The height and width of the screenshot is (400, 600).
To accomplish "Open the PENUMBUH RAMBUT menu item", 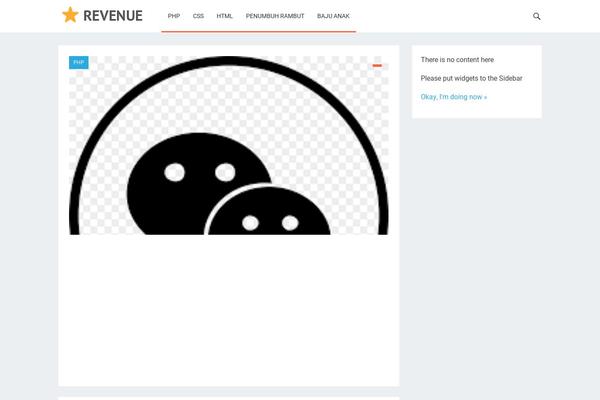I will (x=275, y=16).
